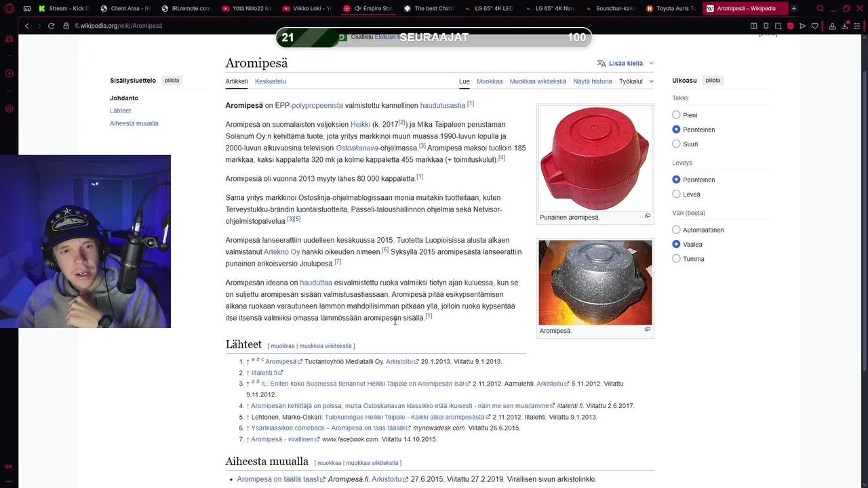Go forward with the browser forward arrow
The image size is (868, 488).
(x=38, y=26)
